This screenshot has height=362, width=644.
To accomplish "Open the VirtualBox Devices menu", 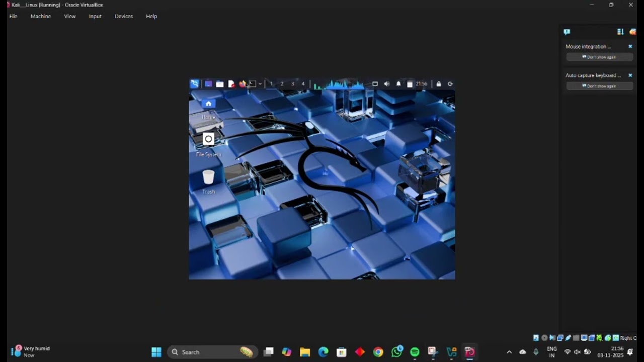I will (x=124, y=16).
